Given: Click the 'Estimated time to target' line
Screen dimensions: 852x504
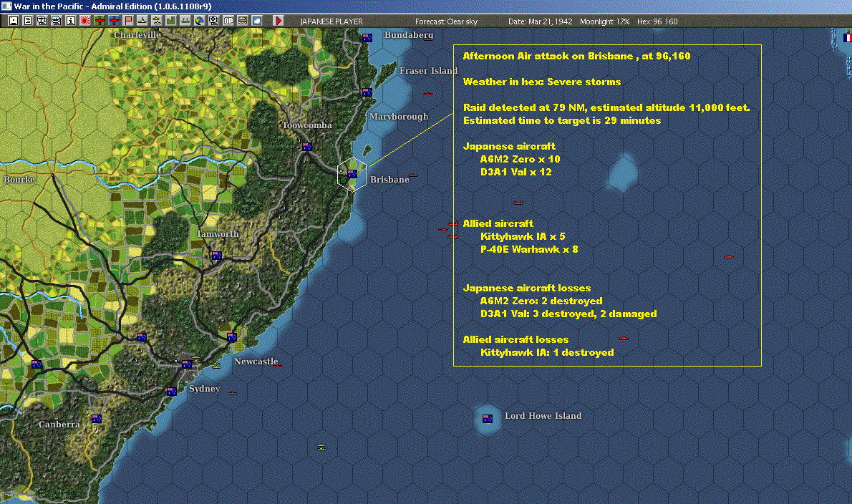Looking at the screenshot, I should coord(562,120).
